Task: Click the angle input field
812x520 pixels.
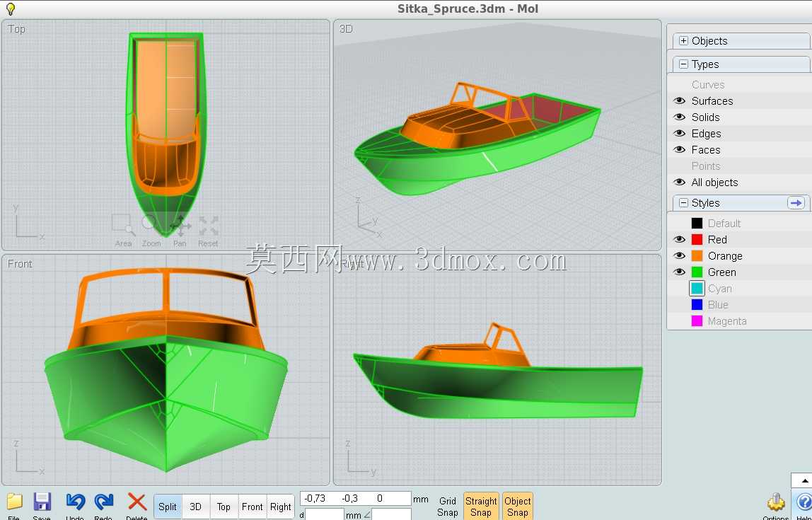Action: pyautogui.click(x=392, y=514)
